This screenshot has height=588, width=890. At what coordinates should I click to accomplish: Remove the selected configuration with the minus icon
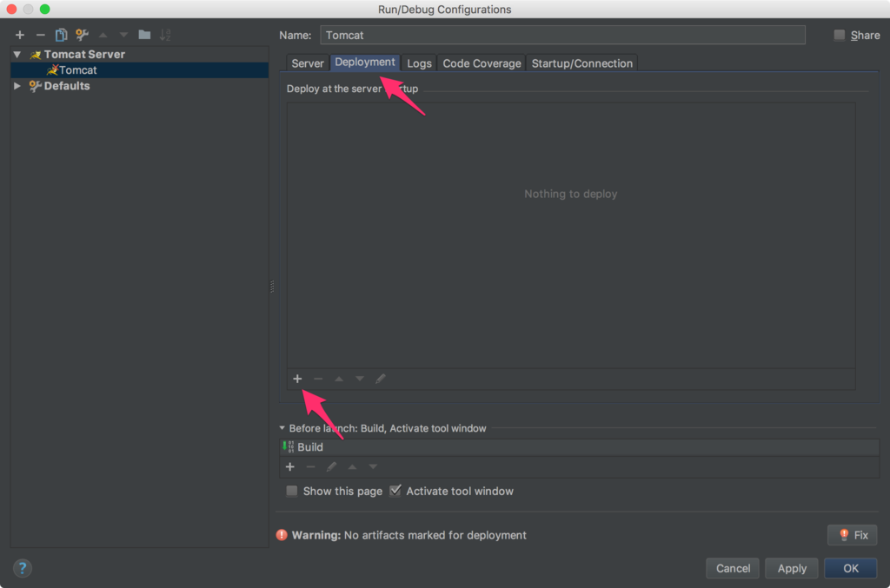point(40,35)
